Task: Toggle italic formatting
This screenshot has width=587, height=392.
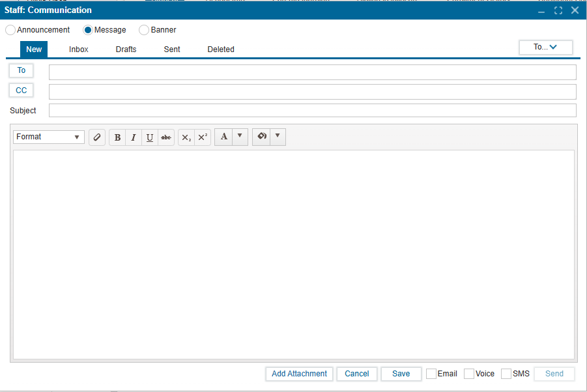Action: 134,137
